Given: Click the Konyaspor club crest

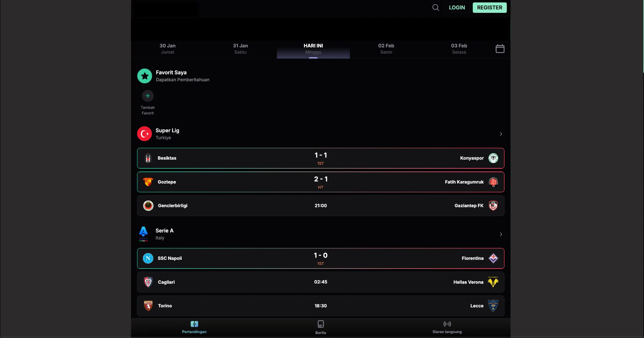Looking at the screenshot, I should pyautogui.click(x=493, y=158).
